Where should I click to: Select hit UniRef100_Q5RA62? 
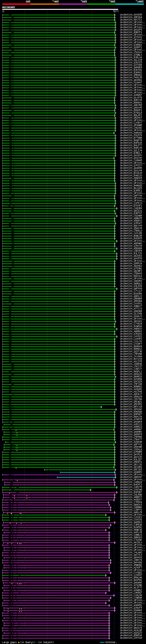[131, 75]
